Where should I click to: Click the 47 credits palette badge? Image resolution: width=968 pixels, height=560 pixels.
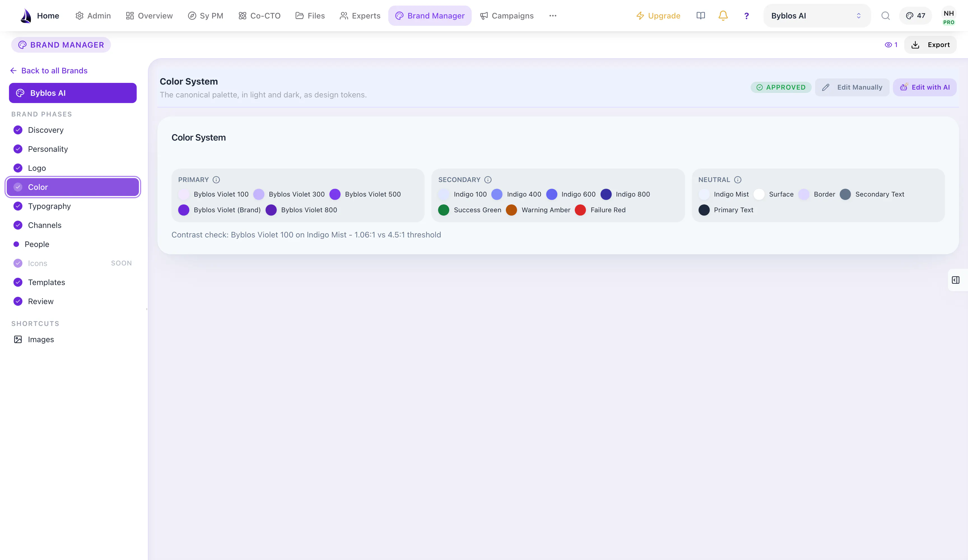pyautogui.click(x=915, y=16)
